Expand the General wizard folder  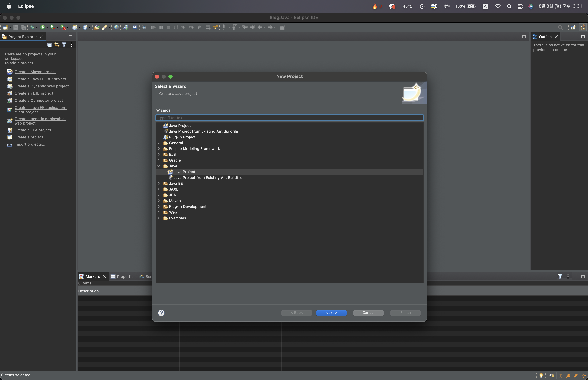tap(159, 143)
